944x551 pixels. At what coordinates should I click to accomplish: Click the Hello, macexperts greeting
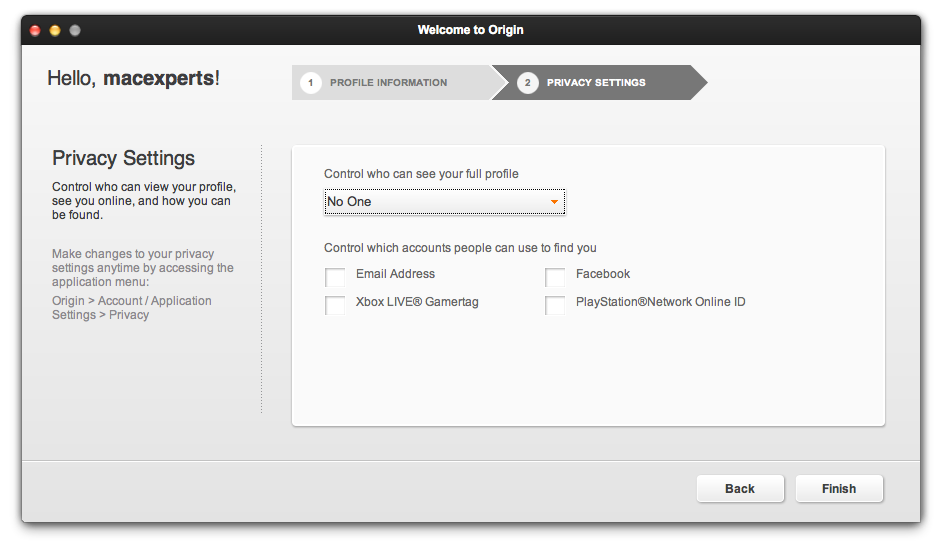click(133, 78)
